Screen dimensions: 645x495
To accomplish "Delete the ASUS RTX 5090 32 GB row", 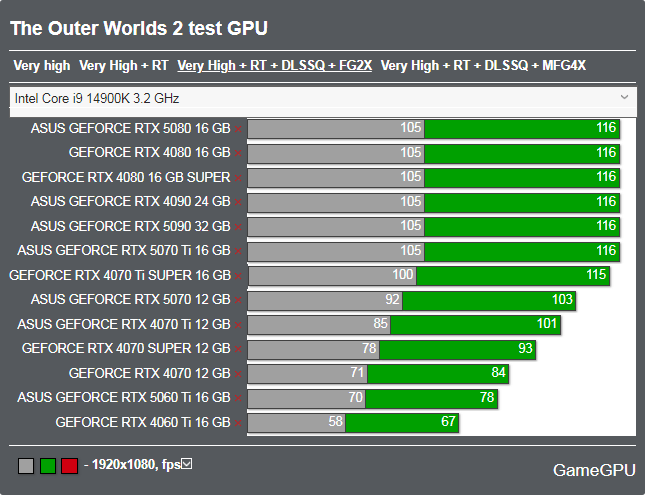I will [x=238, y=227].
